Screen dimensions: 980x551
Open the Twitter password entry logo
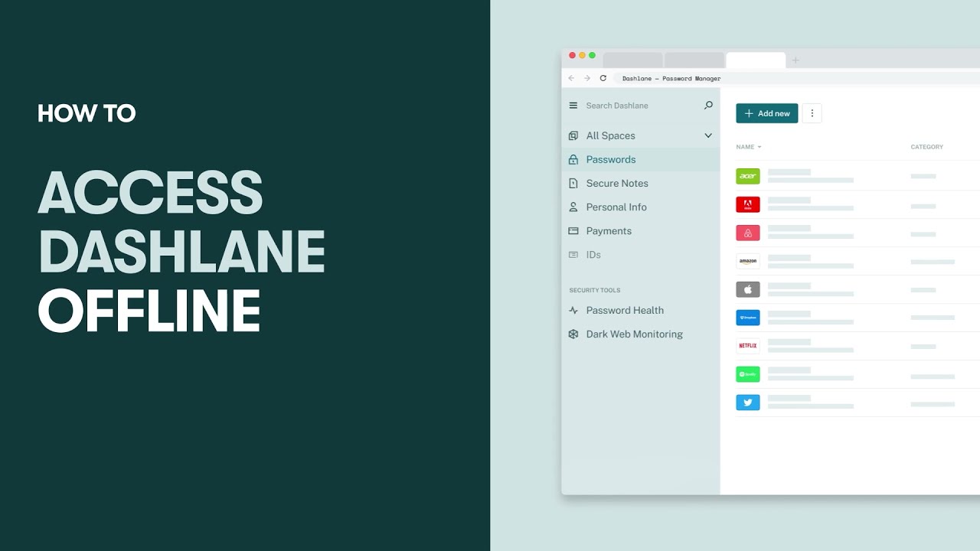point(748,403)
